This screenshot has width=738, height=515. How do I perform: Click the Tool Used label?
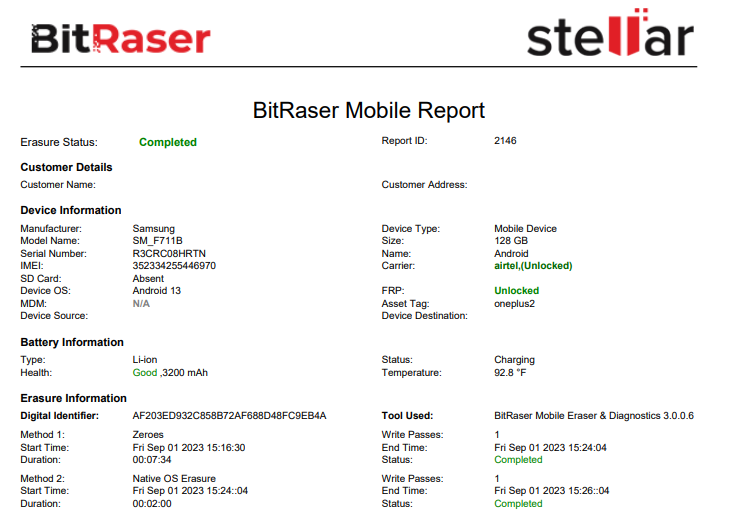407,416
